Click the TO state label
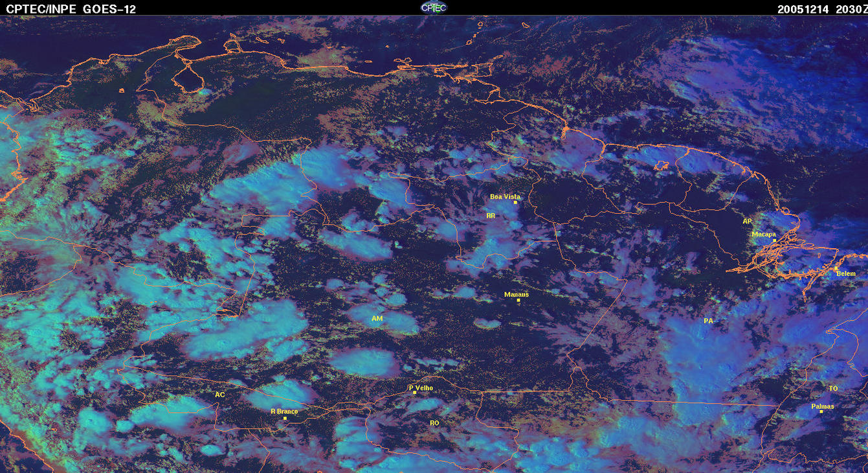 tap(833, 388)
